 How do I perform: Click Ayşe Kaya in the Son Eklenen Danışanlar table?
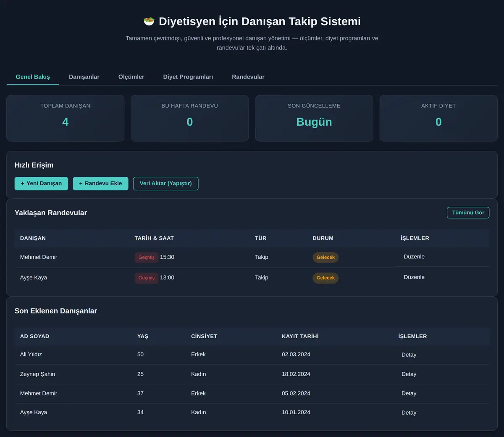click(34, 413)
